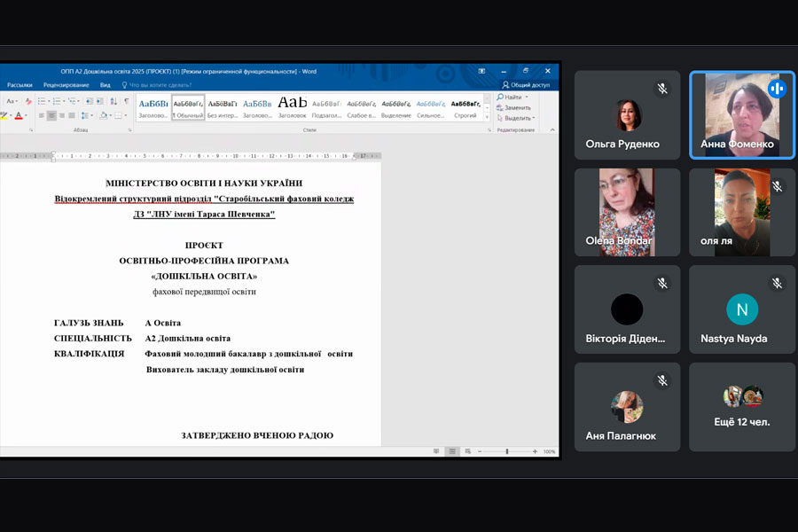This screenshot has width=798, height=532.
Task: Center-align the paragraph text
Action: 51,115
